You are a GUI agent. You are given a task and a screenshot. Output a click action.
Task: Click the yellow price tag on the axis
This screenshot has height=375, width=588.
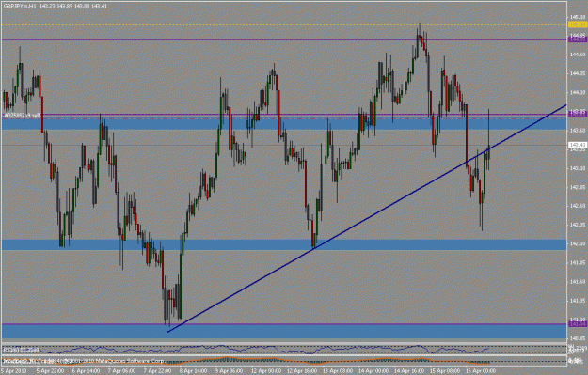[578, 24]
